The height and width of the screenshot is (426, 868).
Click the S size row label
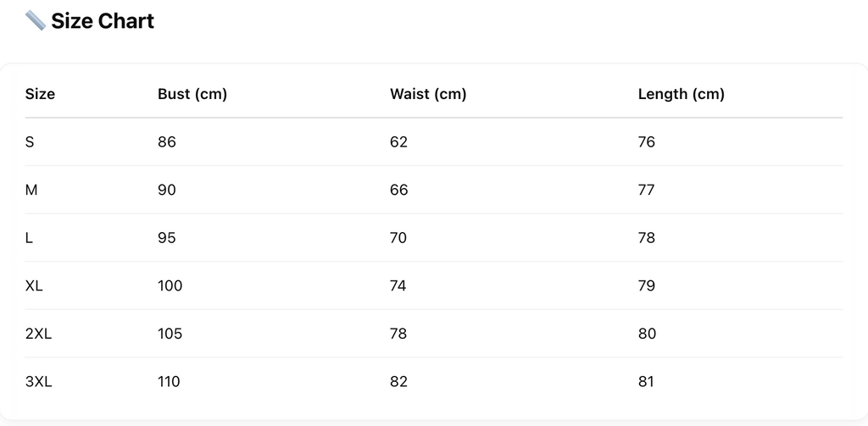pos(30,142)
